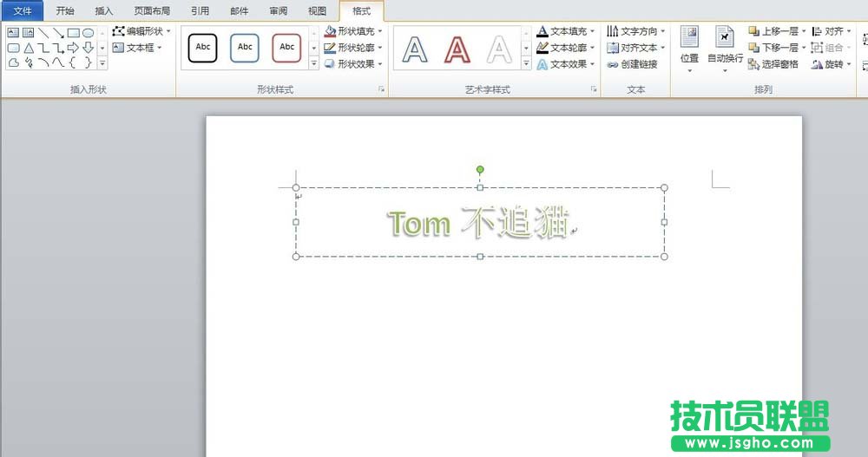Select the vertical text box shape
868x457 pixels.
(x=29, y=33)
